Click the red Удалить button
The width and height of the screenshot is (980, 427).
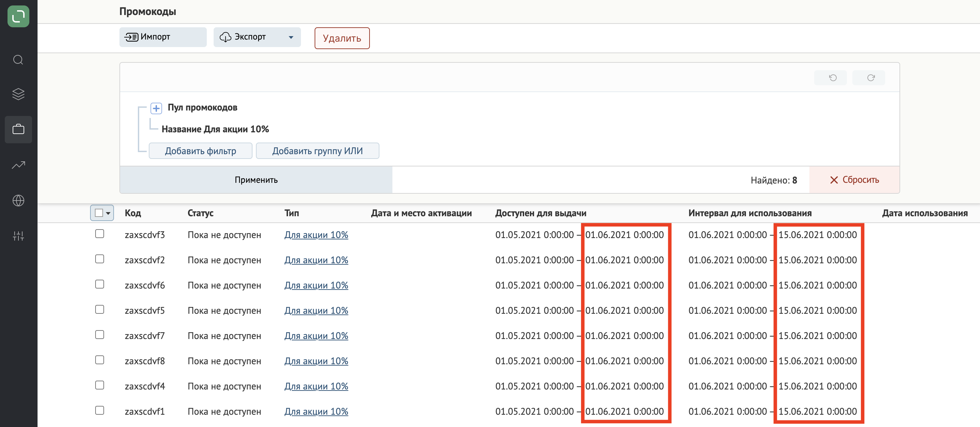click(342, 38)
